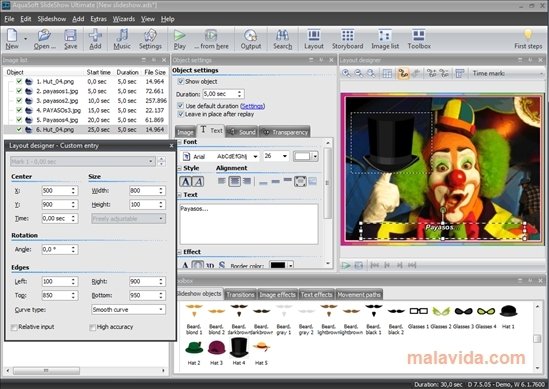The height and width of the screenshot is (389, 549).
Task: Toggle the Show object checkbox
Action: tap(181, 82)
